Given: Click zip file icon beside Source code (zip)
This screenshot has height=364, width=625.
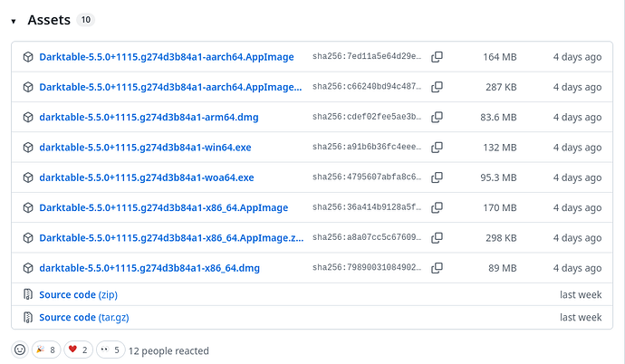Looking at the screenshot, I should [x=28, y=294].
